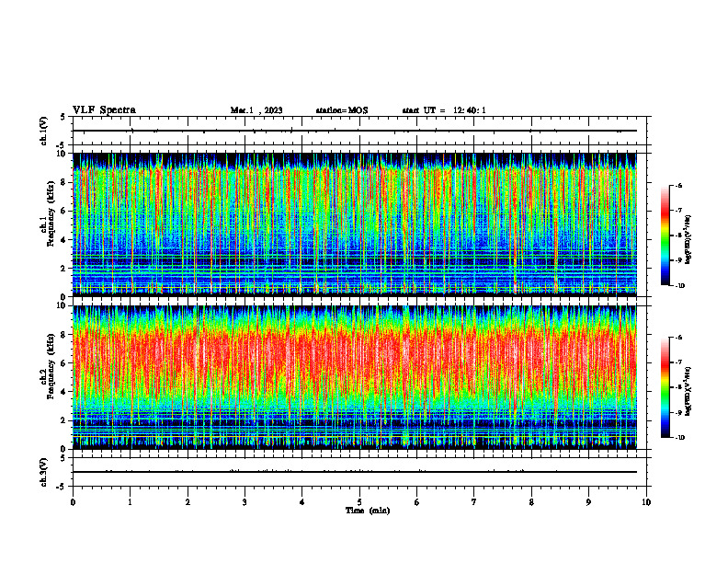This screenshot has width=728, height=563.
Task: Click time axis tick label '0'
Action: coord(73,502)
